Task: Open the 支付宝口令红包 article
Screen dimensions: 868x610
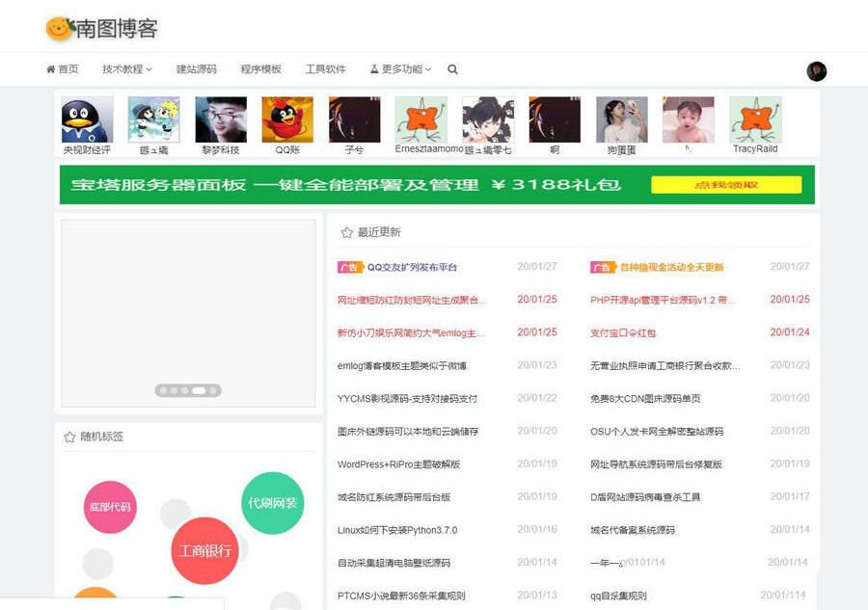Action: click(x=623, y=332)
